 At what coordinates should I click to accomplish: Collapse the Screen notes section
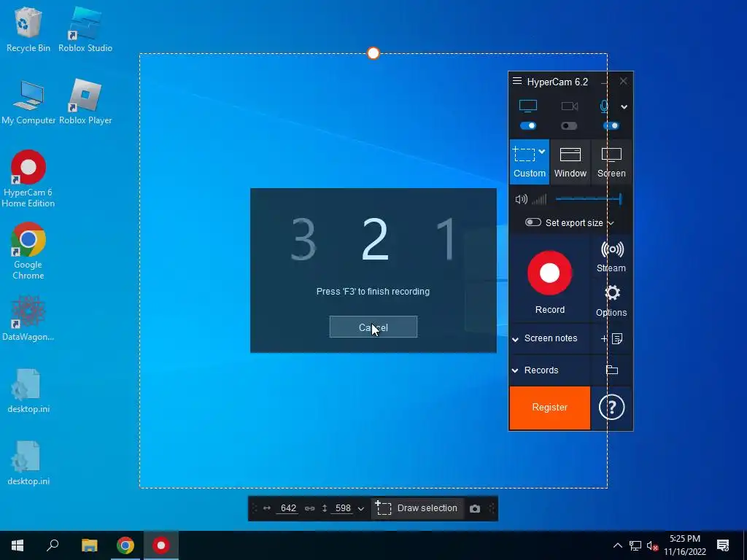pos(515,339)
